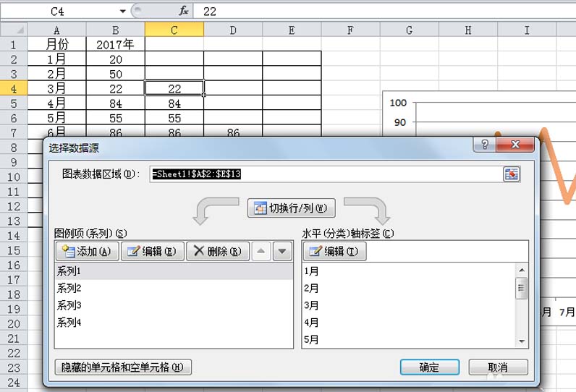Select column D header
The height and width of the screenshot is (392, 576).
(x=232, y=30)
